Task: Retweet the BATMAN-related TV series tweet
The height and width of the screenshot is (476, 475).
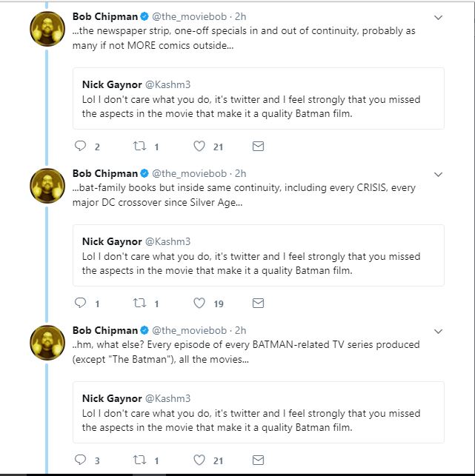Action: [x=139, y=460]
